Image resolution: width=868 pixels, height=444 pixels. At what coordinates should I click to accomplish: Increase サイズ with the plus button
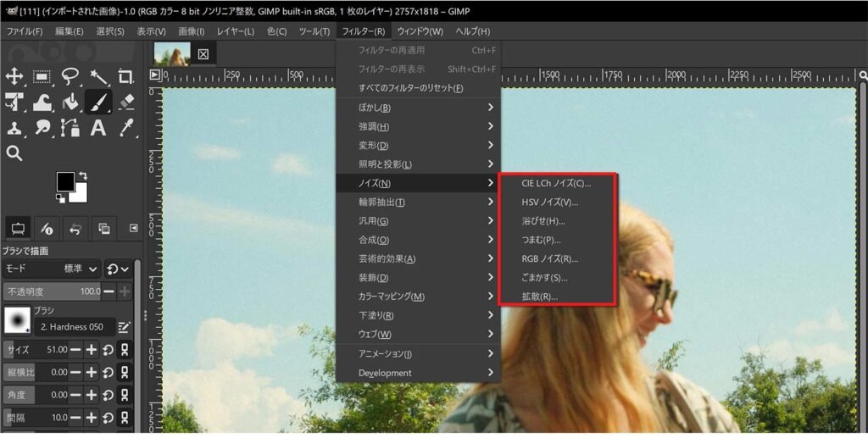coord(92,350)
